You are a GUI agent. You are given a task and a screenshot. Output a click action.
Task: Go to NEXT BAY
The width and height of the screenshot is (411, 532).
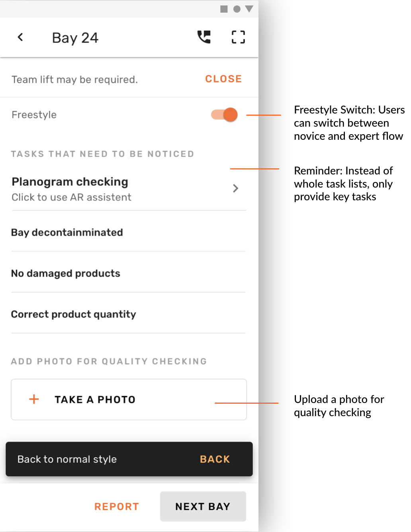point(203,507)
